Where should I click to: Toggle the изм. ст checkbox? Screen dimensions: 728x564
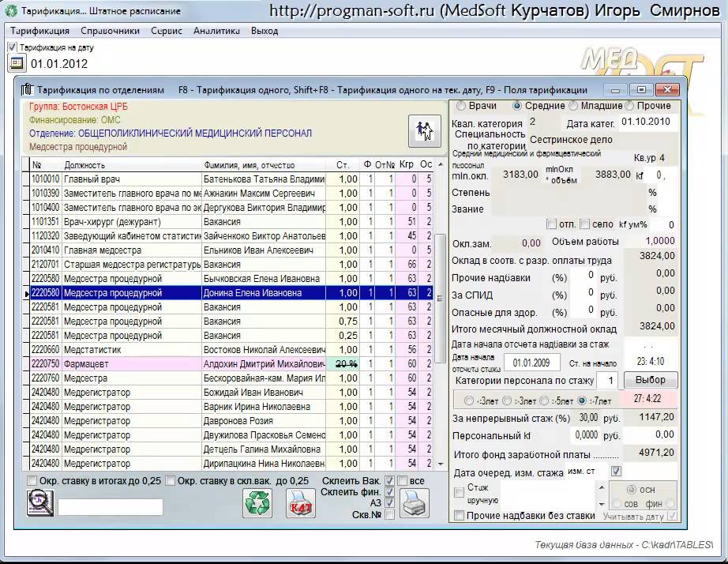(x=616, y=471)
